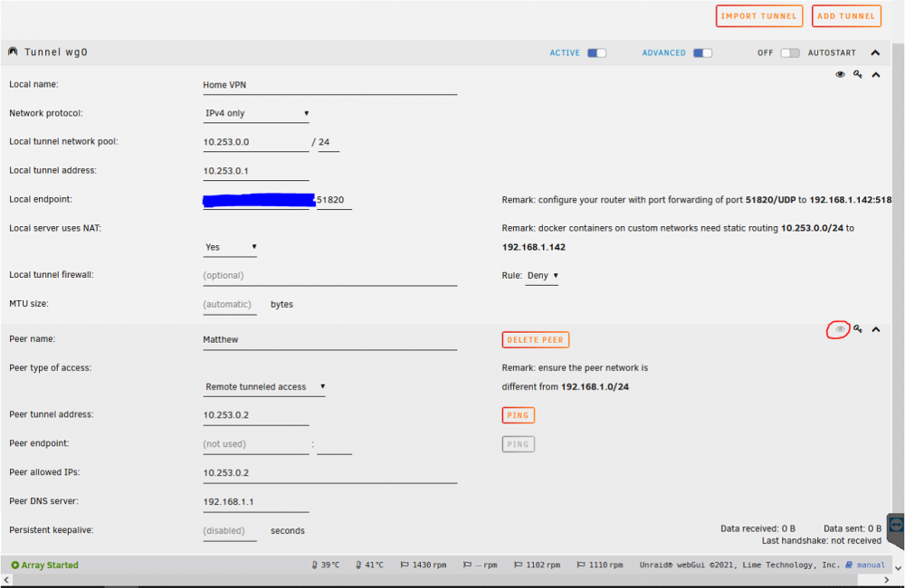The image size is (905, 588).
Task: Collapse tunnel wg0 settings section chevron
Action: coord(875,75)
